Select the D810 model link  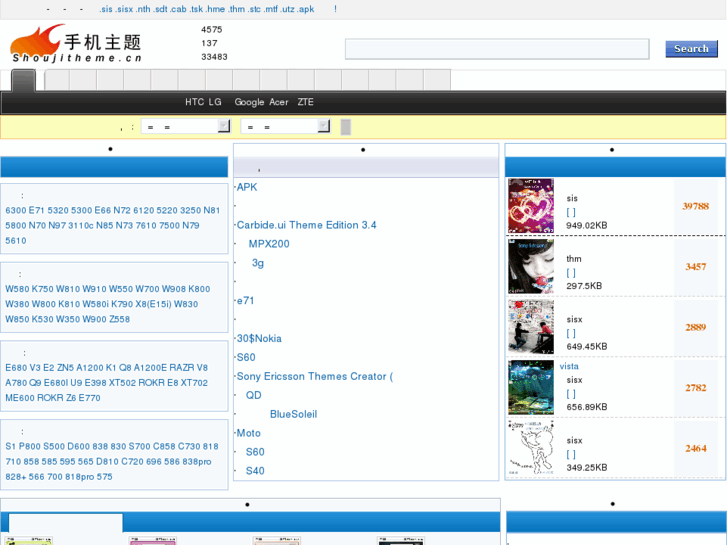pos(107,462)
